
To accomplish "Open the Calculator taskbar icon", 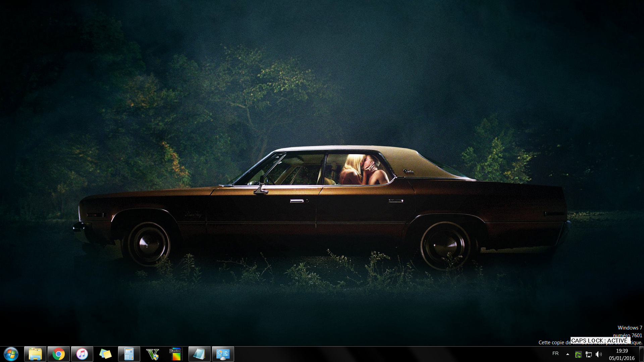I will 129,354.
